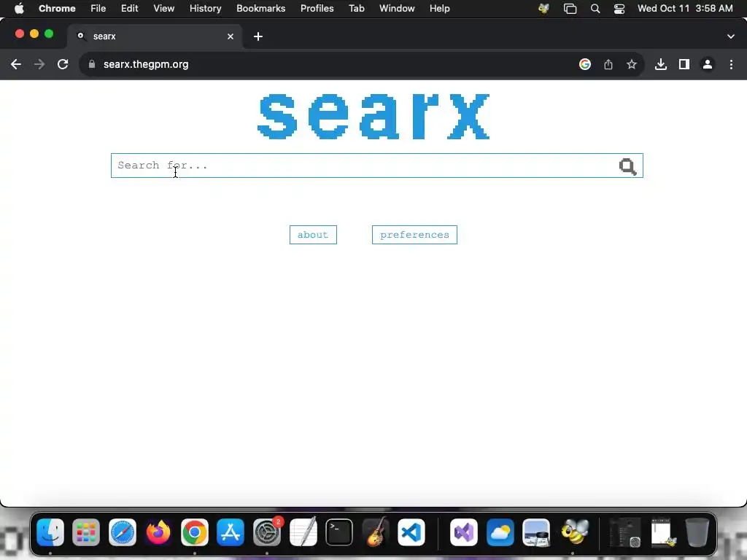Click the browser forward arrow
Screen dimensions: 747x560
(39, 64)
